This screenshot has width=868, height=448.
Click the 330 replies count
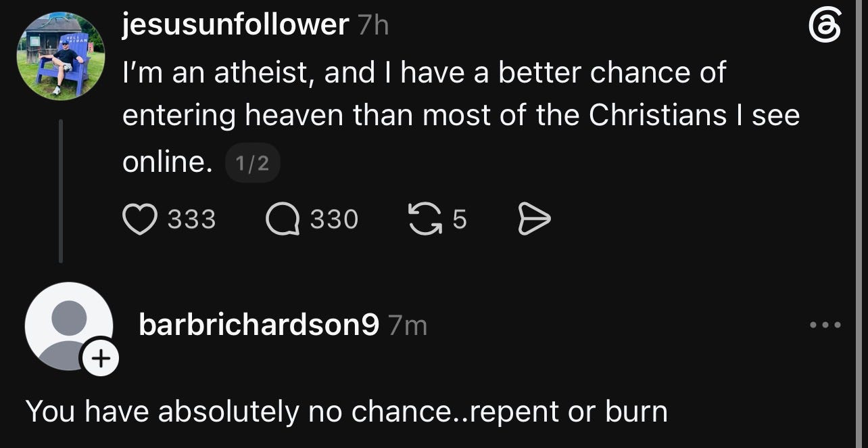click(x=334, y=219)
